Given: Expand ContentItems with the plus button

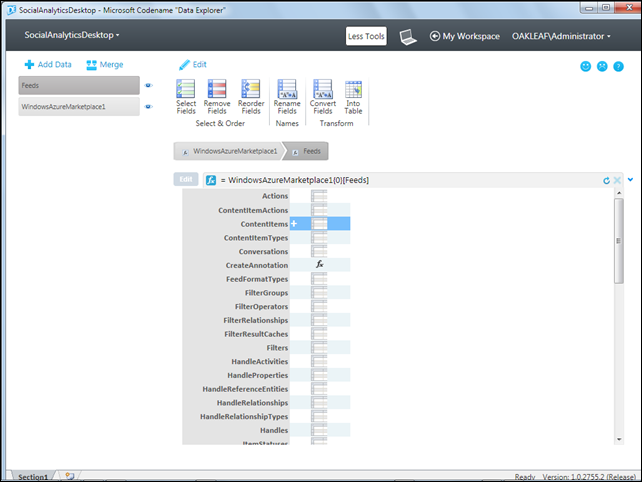Looking at the screenshot, I should 294,224.
